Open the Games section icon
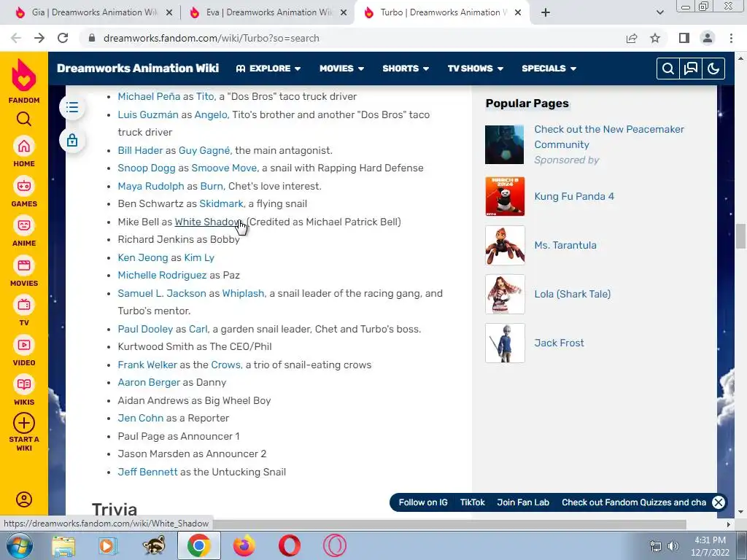This screenshot has width=747, height=560. click(24, 186)
